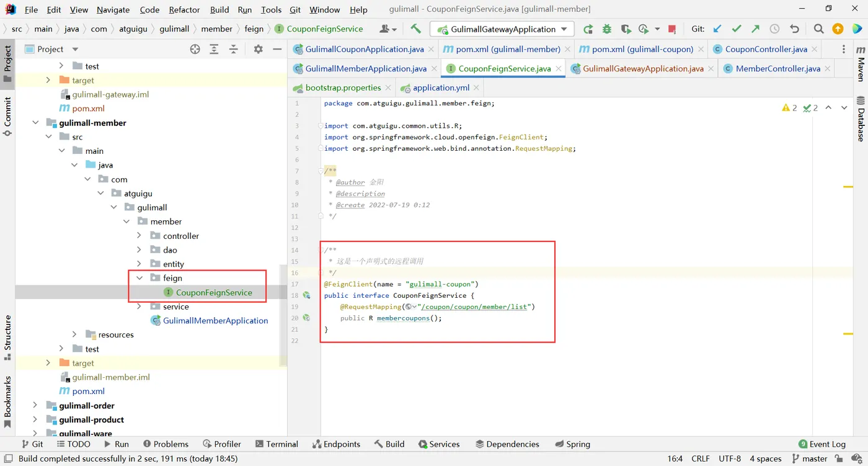Expand the gulimall-order module
The width and height of the screenshot is (868, 466).
[x=35, y=405]
